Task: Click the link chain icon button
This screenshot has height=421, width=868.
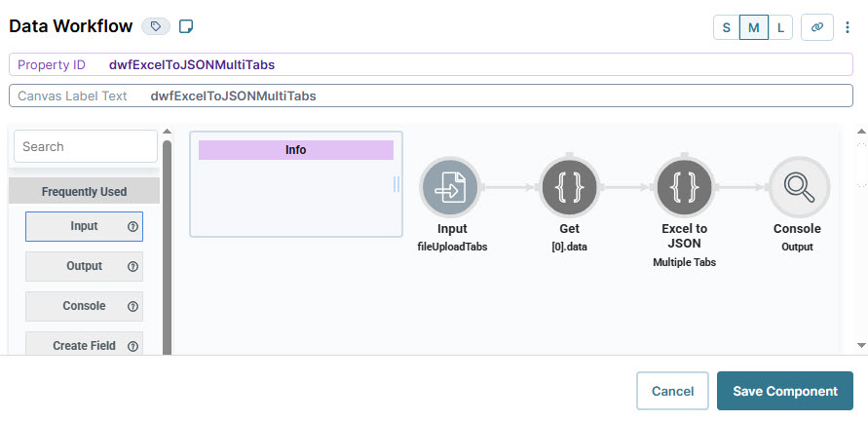Action: tap(817, 27)
